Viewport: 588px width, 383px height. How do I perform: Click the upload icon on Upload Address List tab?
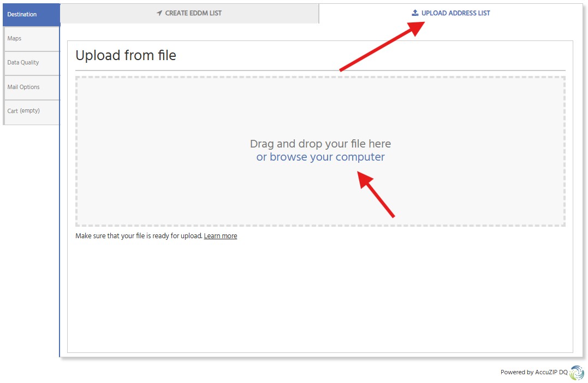point(415,13)
